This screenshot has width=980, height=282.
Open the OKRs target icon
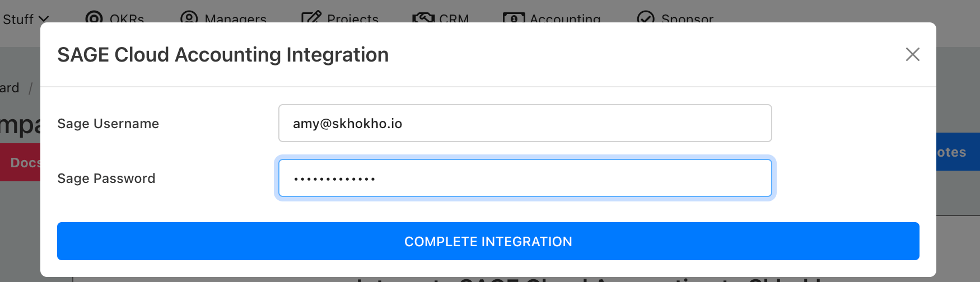click(x=94, y=18)
